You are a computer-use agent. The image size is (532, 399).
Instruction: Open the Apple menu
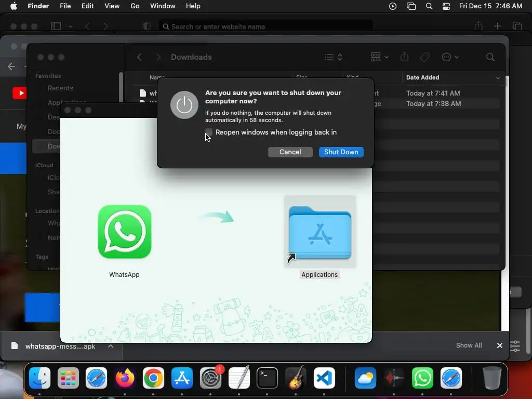click(14, 6)
